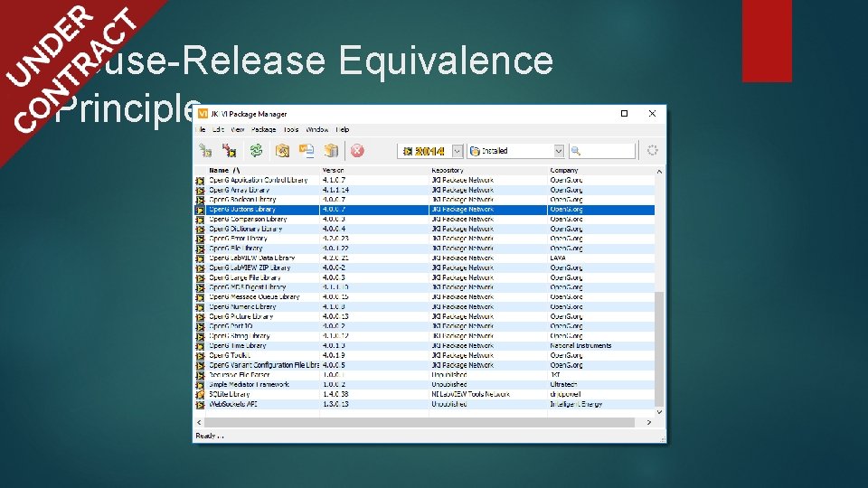Select OpenG LabVIEW Data Library name
This screenshot has width=868, height=488.
click(x=252, y=258)
